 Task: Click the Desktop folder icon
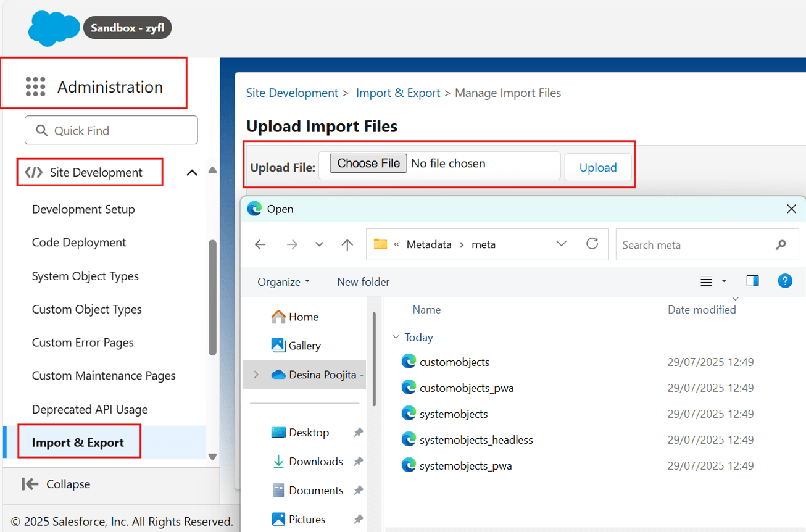tap(278, 433)
